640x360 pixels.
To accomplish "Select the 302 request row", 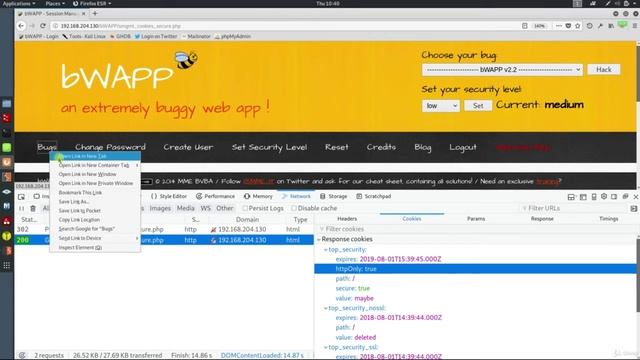I will tap(164, 230).
